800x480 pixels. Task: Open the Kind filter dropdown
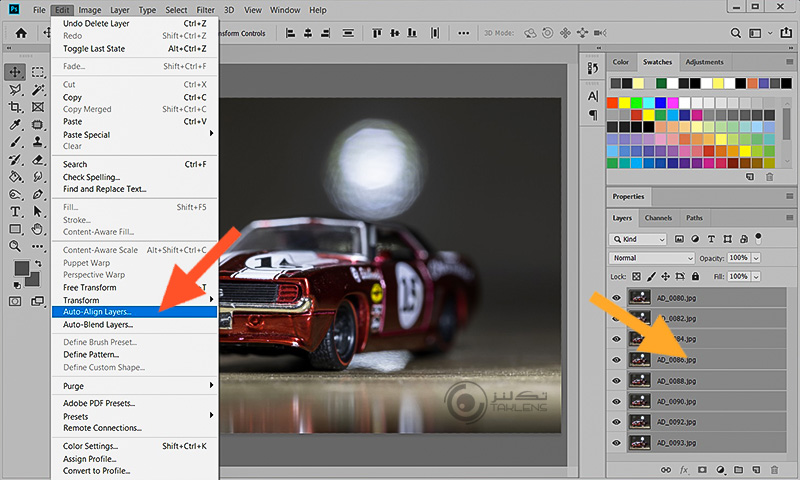click(638, 239)
